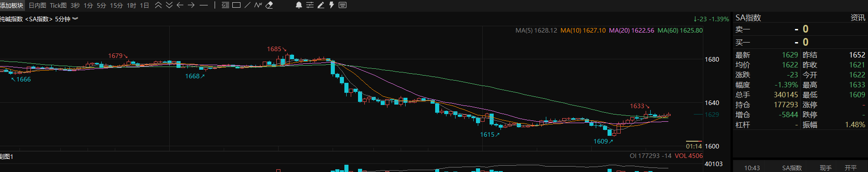The height and width of the screenshot is (172, 868).
Task: Click the double down chevron icon
Action: click(169, 5)
